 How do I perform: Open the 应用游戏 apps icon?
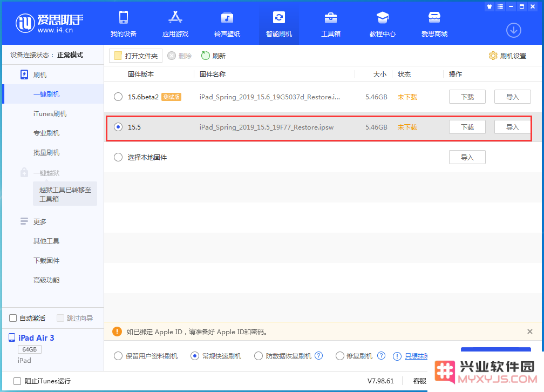click(175, 17)
